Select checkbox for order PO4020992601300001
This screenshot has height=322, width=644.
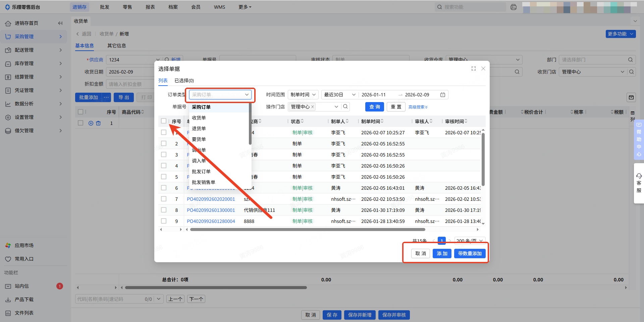pyautogui.click(x=164, y=210)
